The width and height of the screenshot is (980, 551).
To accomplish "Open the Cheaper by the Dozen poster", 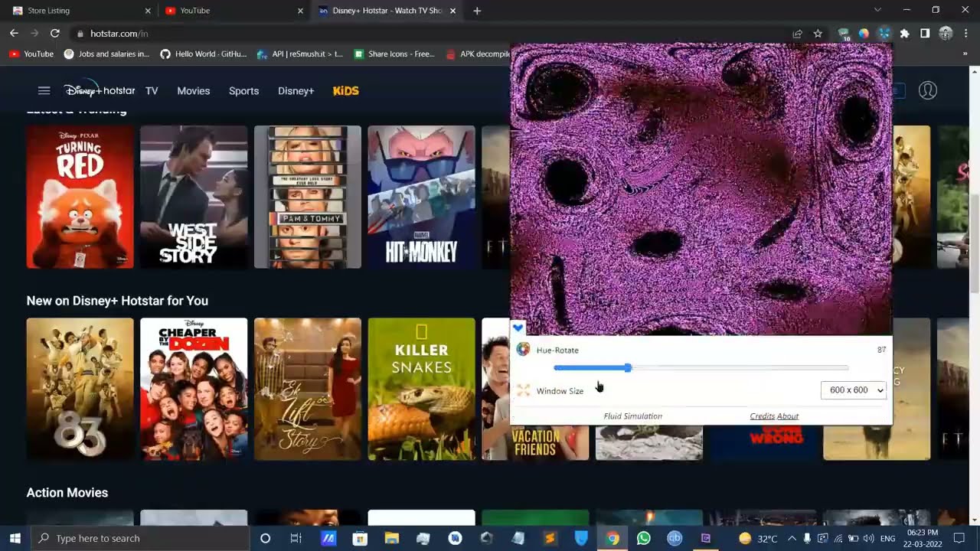I will [194, 389].
